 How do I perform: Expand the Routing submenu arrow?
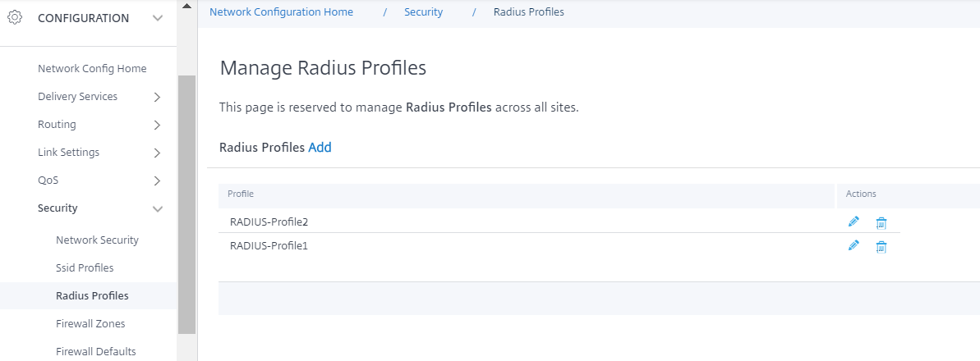tap(157, 125)
